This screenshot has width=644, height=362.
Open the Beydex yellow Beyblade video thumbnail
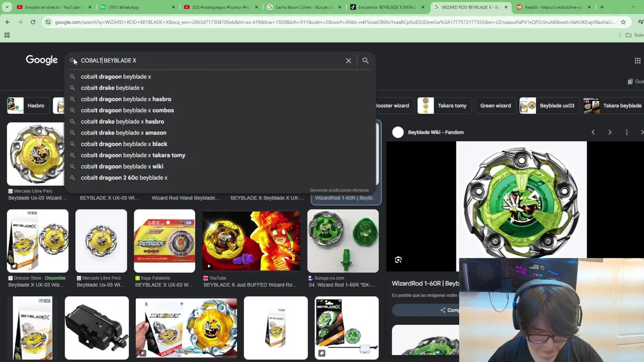click(x=186, y=328)
